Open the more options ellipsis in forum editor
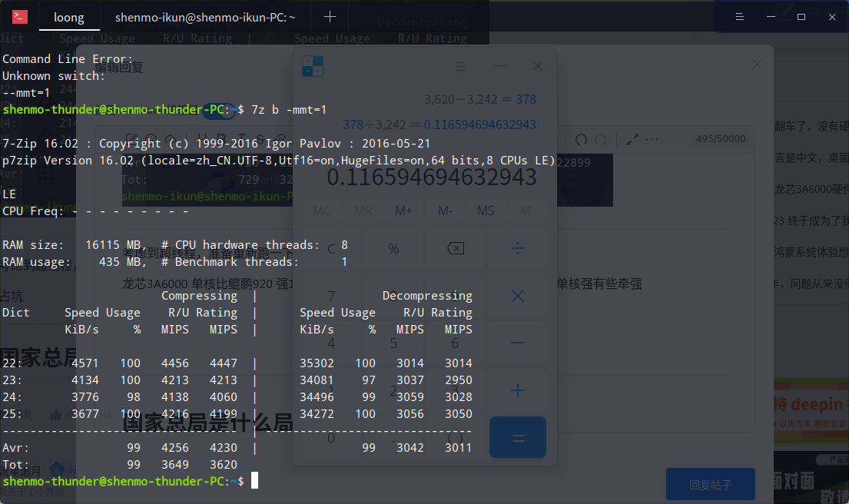Viewport: 849px width, 504px height. (652, 140)
